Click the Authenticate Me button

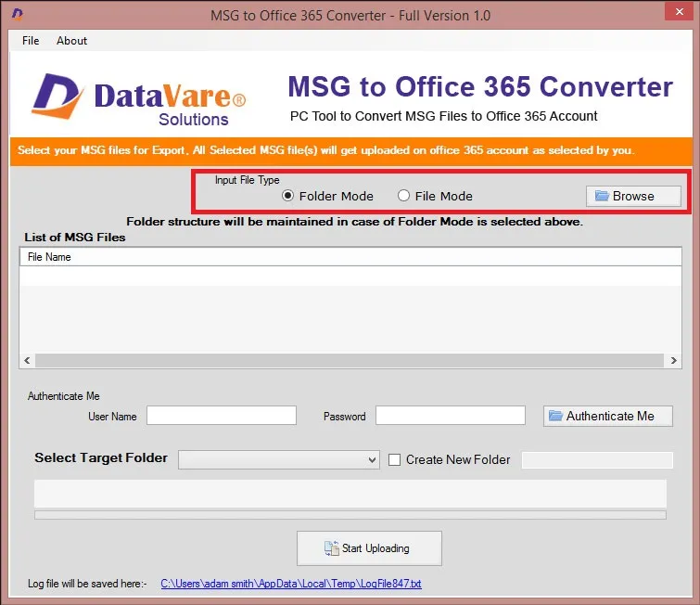[x=608, y=416]
